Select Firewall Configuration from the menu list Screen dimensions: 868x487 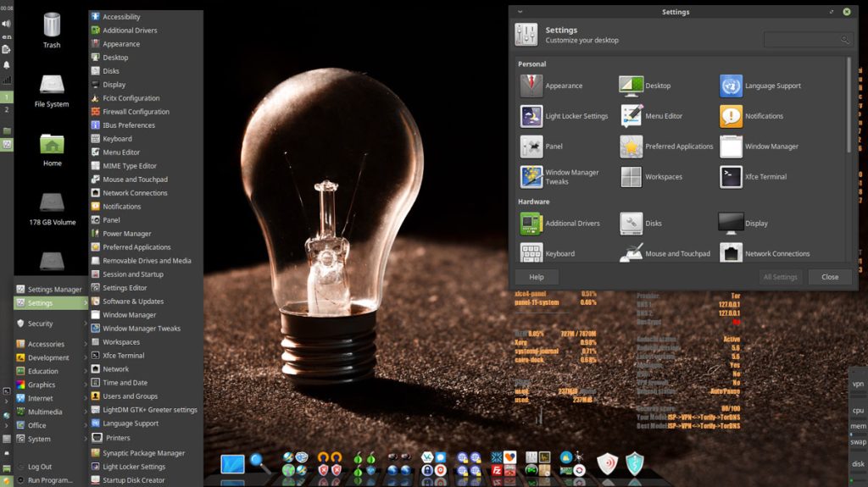pos(136,112)
